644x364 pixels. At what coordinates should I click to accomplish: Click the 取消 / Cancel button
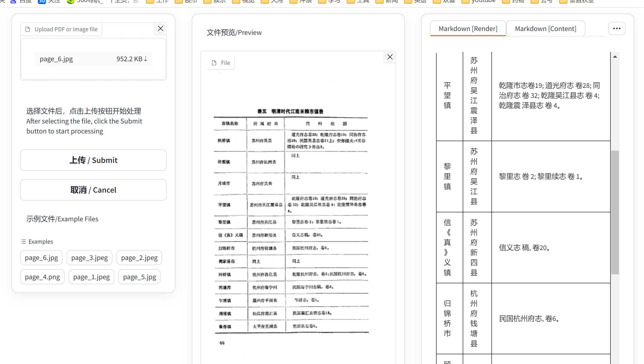pyautogui.click(x=93, y=190)
